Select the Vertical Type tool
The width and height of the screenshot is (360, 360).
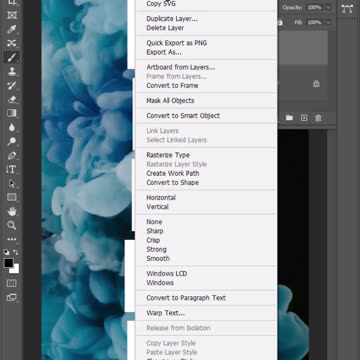click(11, 169)
